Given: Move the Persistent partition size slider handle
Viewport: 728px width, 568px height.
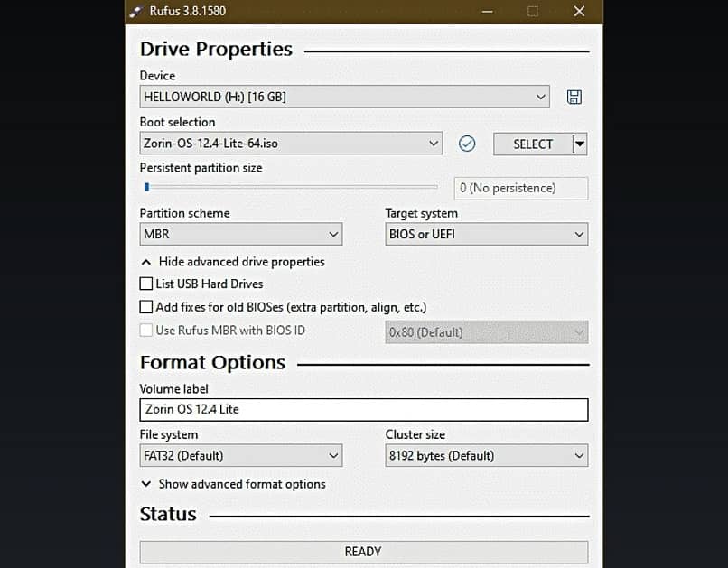Looking at the screenshot, I should coord(146,187).
